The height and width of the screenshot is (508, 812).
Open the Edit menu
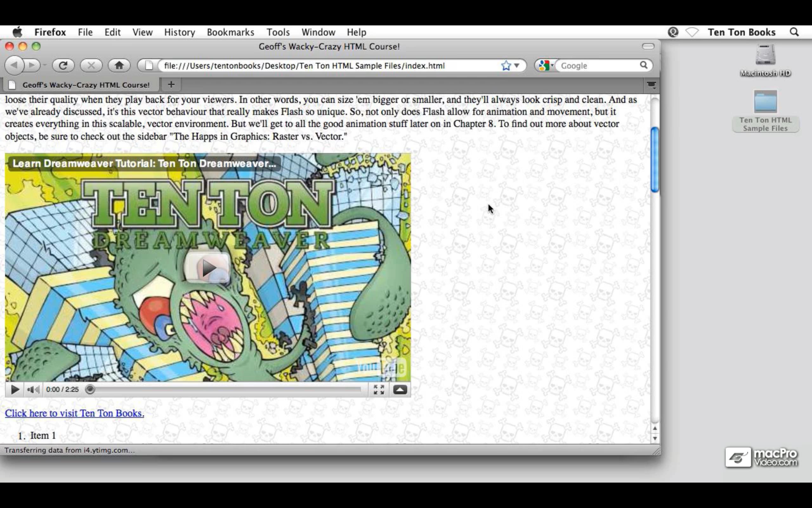tap(112, 32)
